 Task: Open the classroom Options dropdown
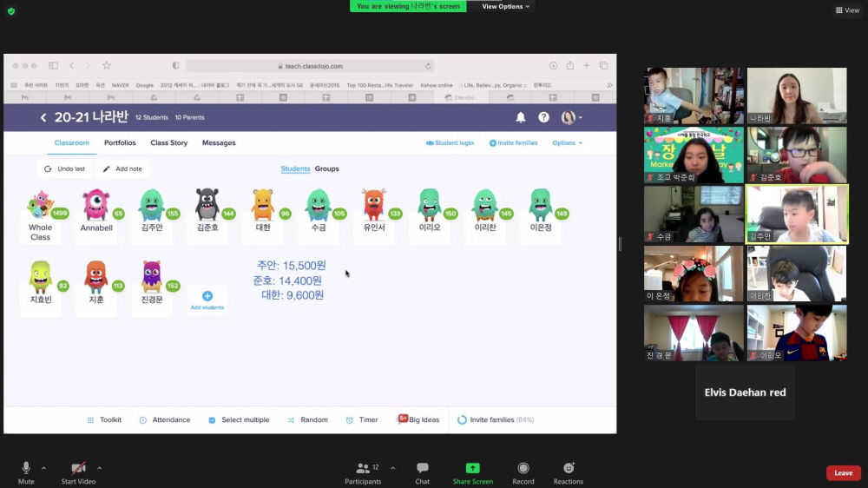[567, 143]
